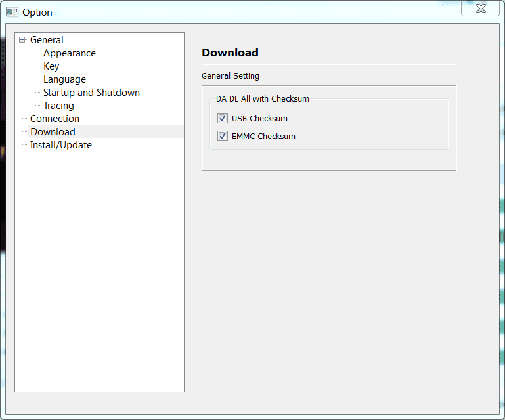Open the Key settings page
The height and width of the screenshot is (420, 505).
click(51, 66)
